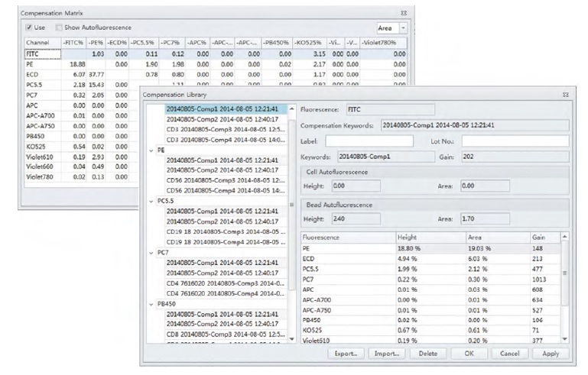Click the Import... button
This screenshot has width=588, height=375.
coord(387,354)
